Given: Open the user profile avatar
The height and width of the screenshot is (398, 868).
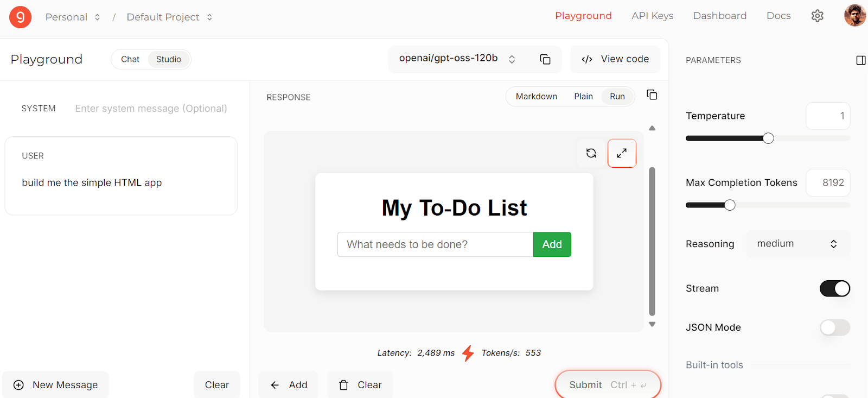Looking at the screenshot, I should [x=854, y=16].
